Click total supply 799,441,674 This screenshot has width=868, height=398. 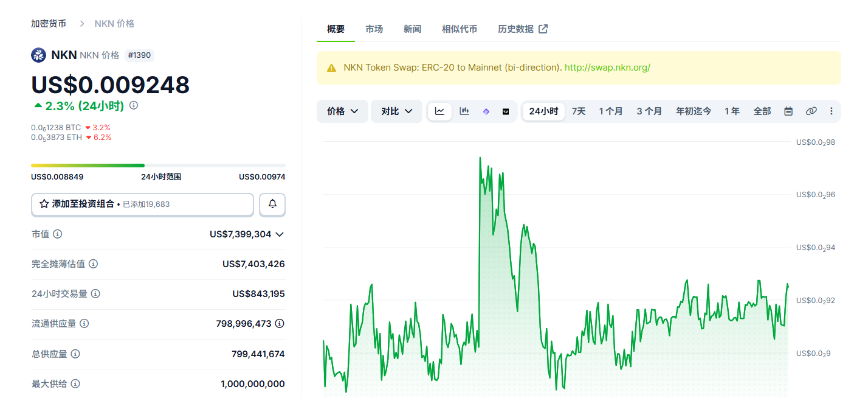tap(258, 354)
